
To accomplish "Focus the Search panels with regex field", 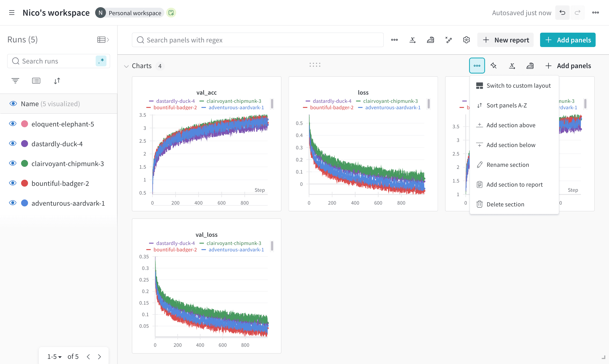I will pyautogui.click(x=258, y=40).
